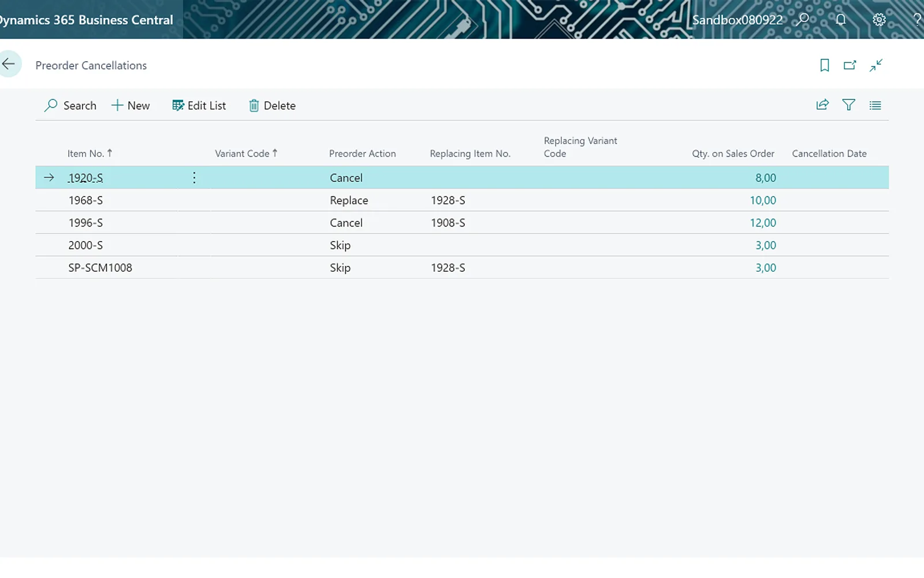The width and height of the screenshot is (924, 578).
Task: Open the Preorder Action column header menu
Action: (x=363, y=153)
